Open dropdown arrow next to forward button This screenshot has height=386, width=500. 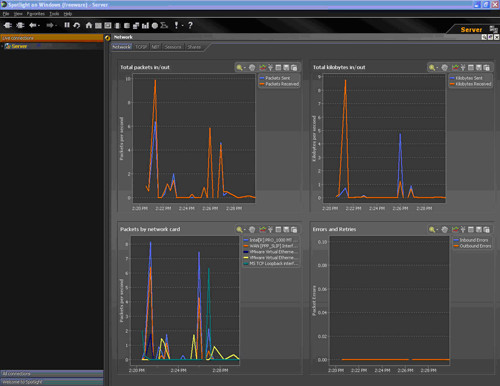tap(56, 25)
